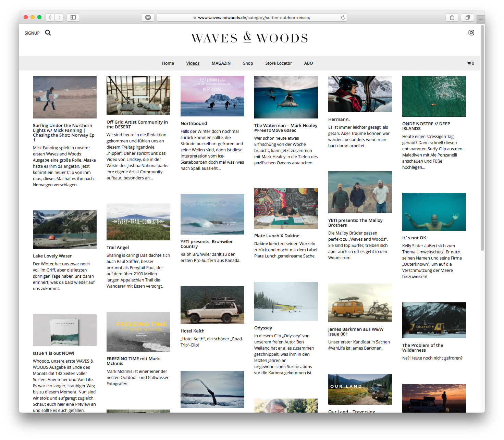The image size is (504, 440).
Task: Open the underwater swimmer It's not OK thumbnail
Action: point(434,212)
